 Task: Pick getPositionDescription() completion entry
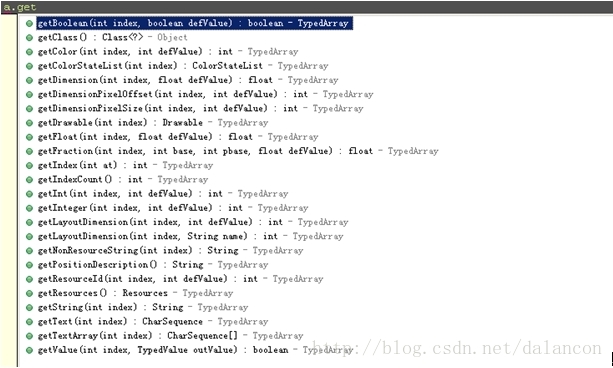(x=152, y=265)
